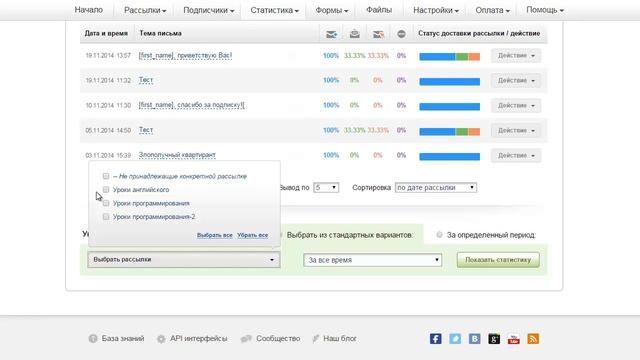This screenshot has width=640, height=360.
Task: Open the Google Plus social icon
Action: pos(494,339)
